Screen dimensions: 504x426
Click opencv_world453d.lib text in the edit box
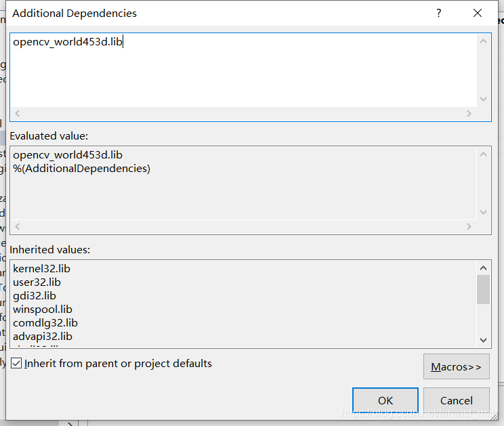(x=68, y=42)
